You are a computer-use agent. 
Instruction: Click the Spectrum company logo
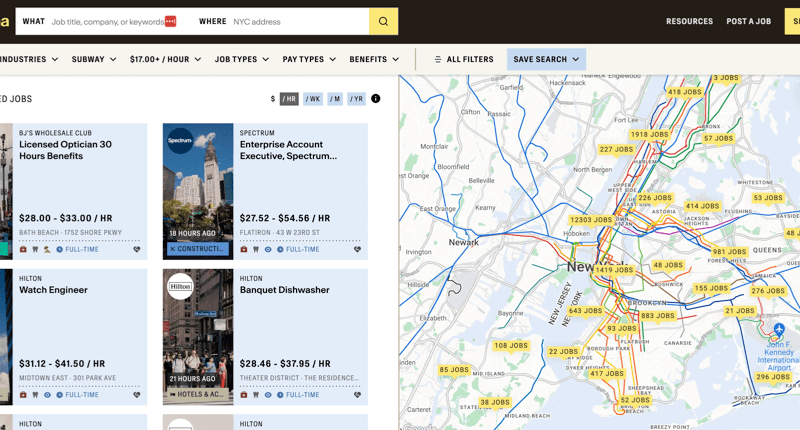click(180, 141)
